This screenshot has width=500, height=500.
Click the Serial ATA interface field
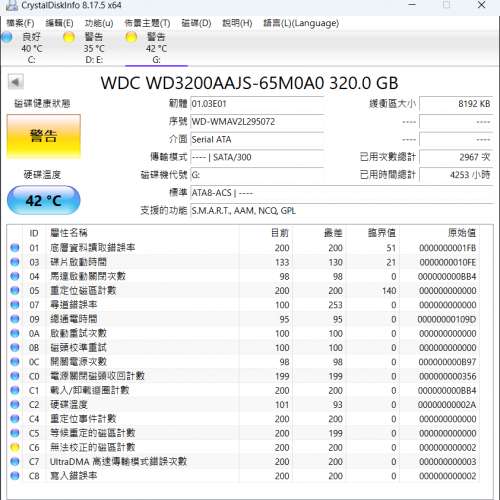point(257,139)
